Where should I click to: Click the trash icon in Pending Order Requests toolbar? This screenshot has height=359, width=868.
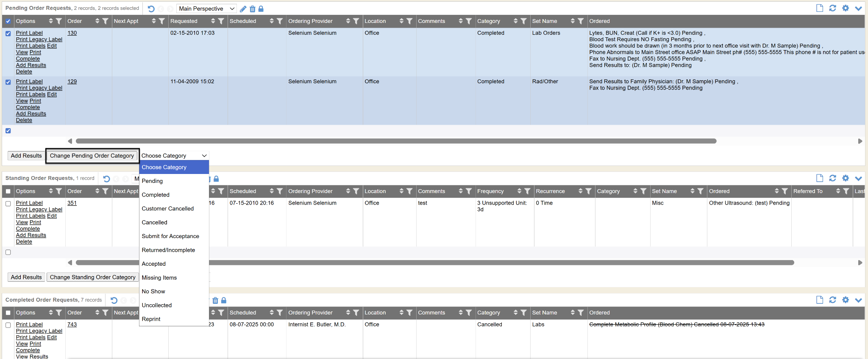(x=253, y=9)
